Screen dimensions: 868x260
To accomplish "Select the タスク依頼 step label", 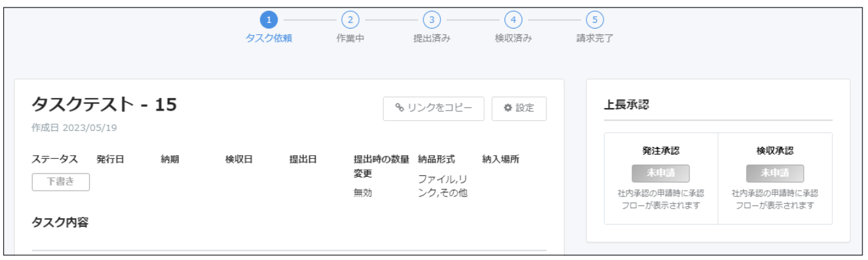I will tap(269, 38).
